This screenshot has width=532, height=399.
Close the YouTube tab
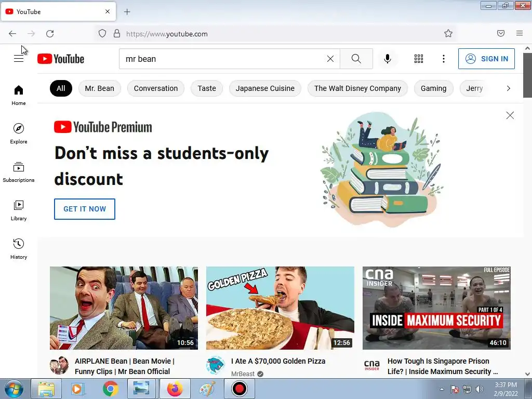pyautogui.click(x=108, y=11)
